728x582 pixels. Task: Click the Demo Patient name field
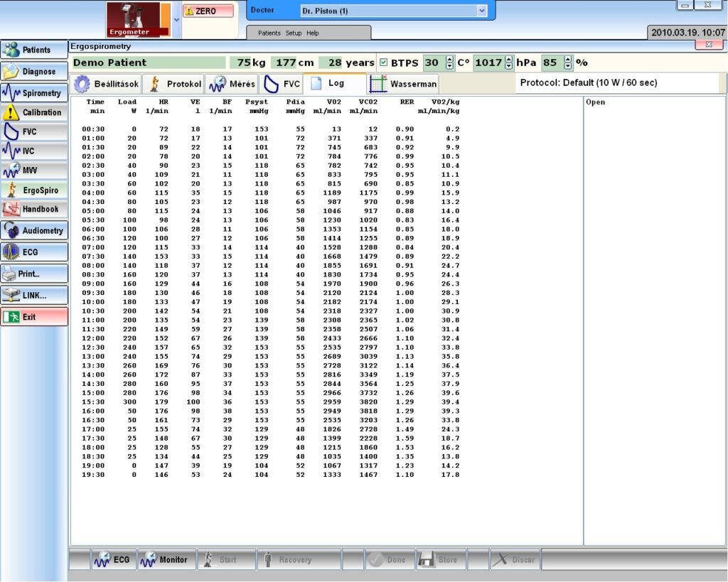point(149,63)
